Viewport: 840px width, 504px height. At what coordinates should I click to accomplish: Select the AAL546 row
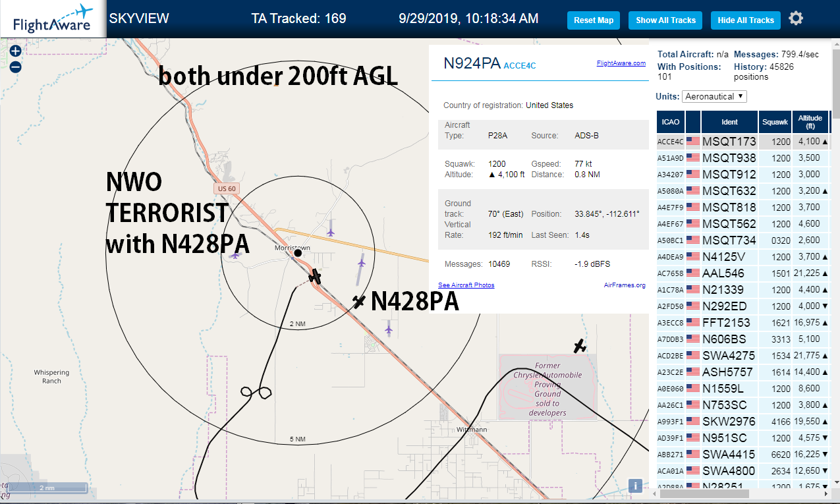click(x=743, y=273)
